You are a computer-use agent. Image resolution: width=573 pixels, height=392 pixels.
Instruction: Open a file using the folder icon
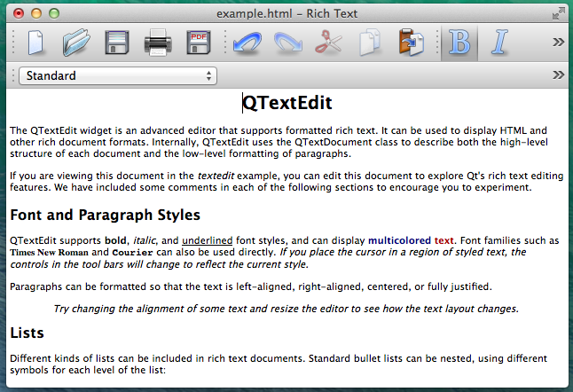tap(77, 42)
